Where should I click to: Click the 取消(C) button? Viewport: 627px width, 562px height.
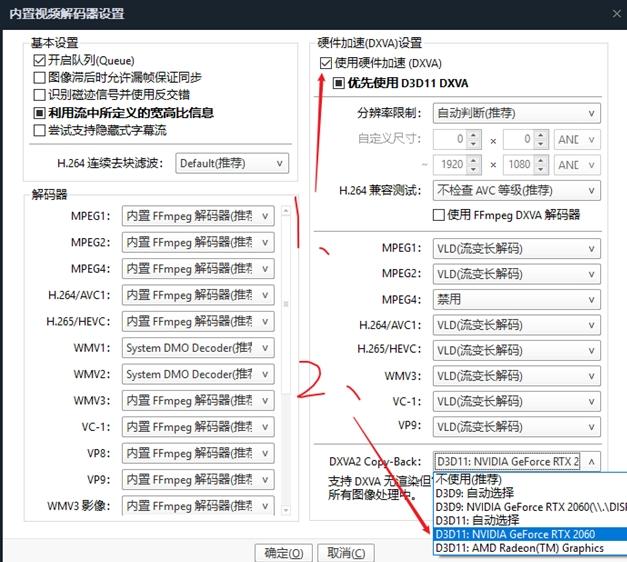click(x=346, y=553)
